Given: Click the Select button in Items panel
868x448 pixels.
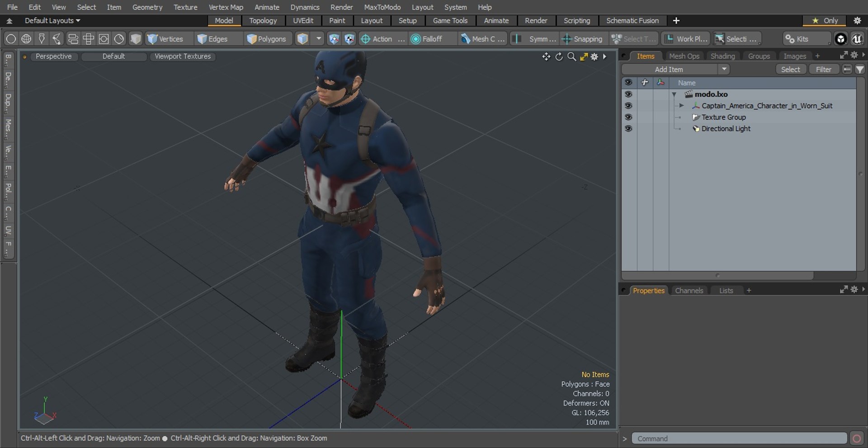Looking at the screenshot, I should (790, 69).
